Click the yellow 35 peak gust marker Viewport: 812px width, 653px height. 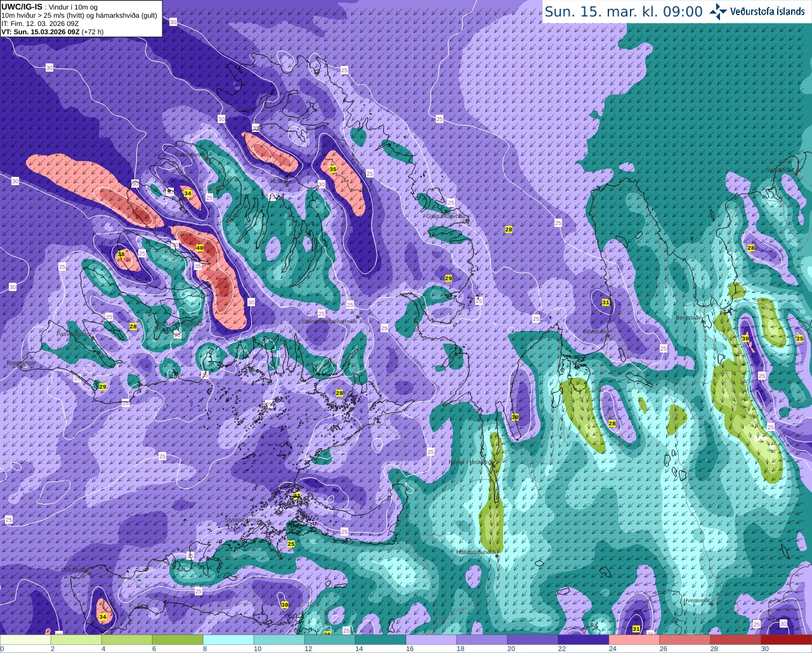(x=333, y=169)
